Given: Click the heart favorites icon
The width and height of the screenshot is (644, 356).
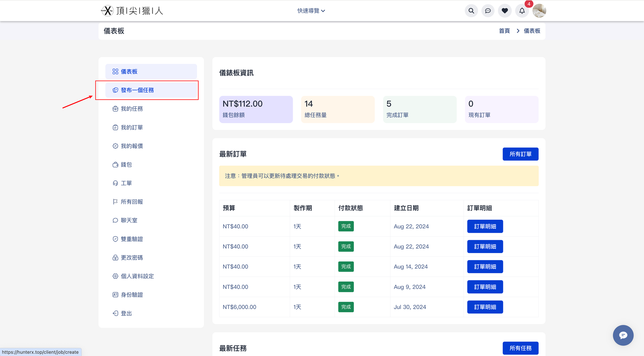Looking at the screenshot, I should coord(505,11).
